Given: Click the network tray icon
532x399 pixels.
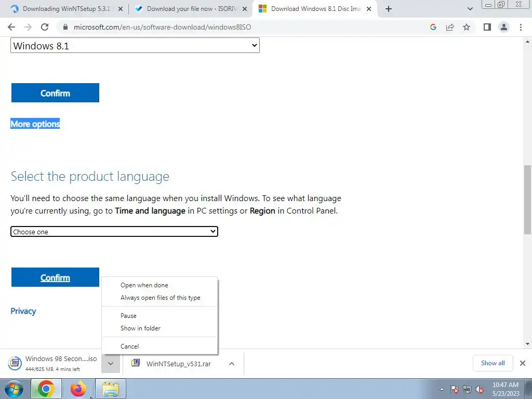Looking at the screenshot, I should coord(467,389).
